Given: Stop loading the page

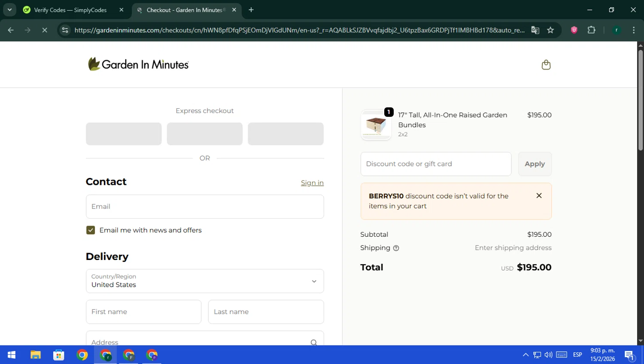Looking at the screenshot, I should pyautogui.click(x=44, y=30).
